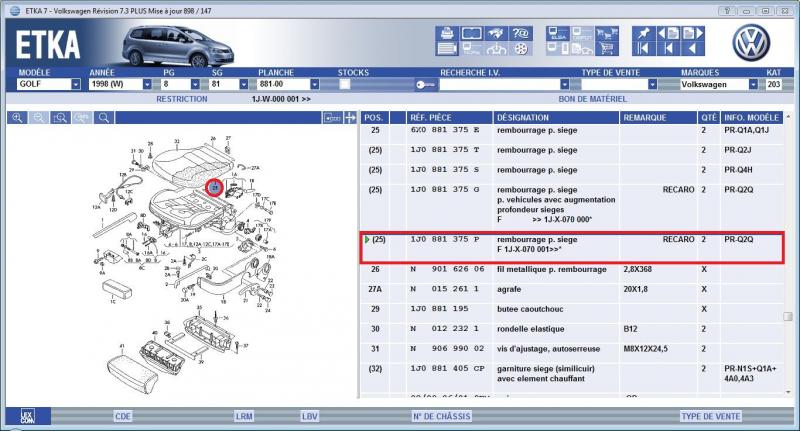This screenshot has height=431, width=800.
Task: Open the ANNÉE dropdown showing 1998 (W)
Action: 147,84
